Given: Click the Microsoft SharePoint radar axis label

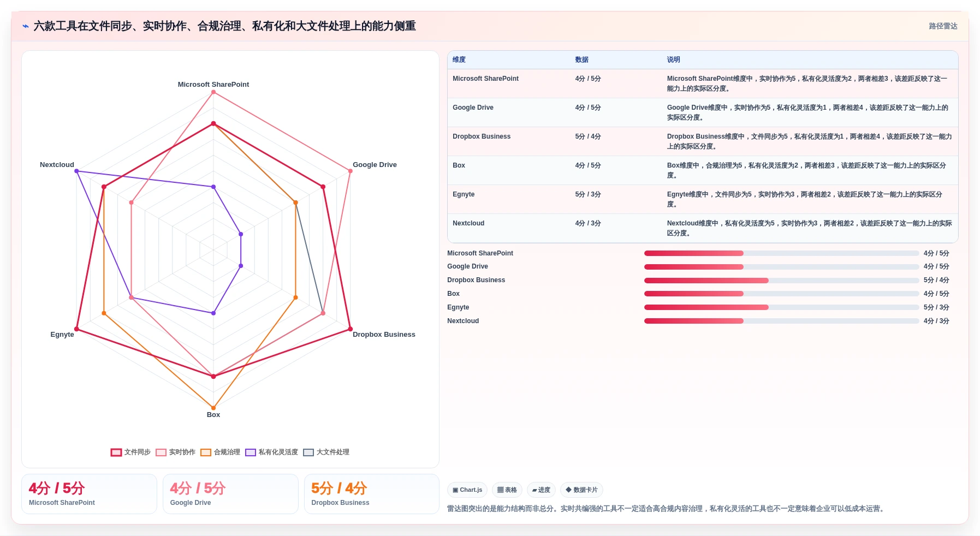Looking at the screenshot, I should click(213, 85).
